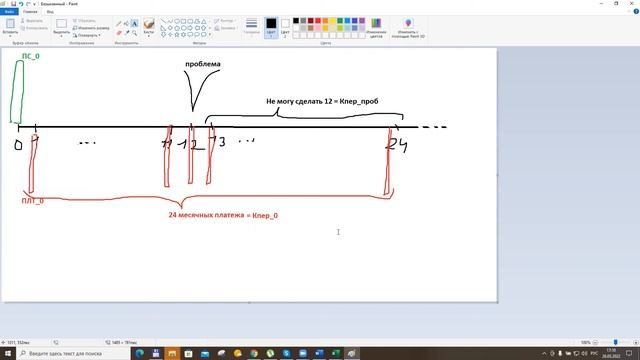Pick the purple color swatch
The width and height of the screenshot is (640, 360).
362,21
